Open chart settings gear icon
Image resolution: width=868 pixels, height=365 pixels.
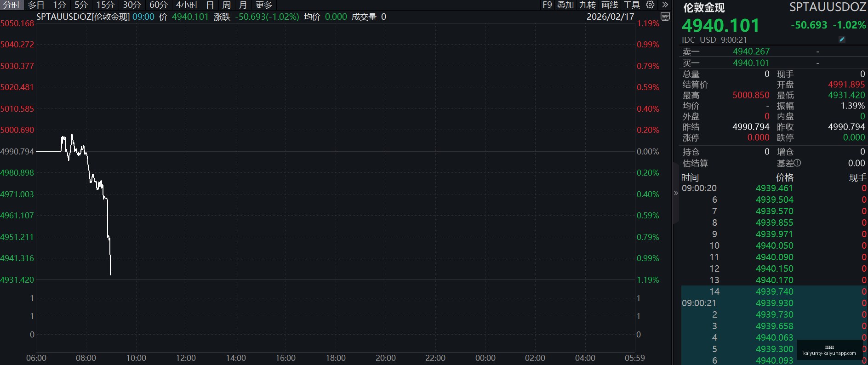(x=650, y=5)
